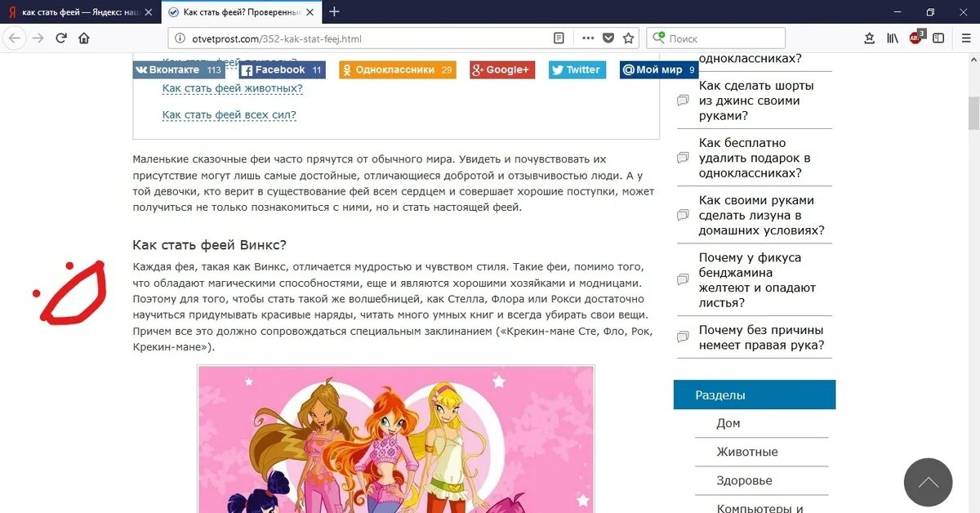Image resolution: width=980 pixels, height=513 pixels.
Task: Close the Yandex search tab
Action: (148, 12)
